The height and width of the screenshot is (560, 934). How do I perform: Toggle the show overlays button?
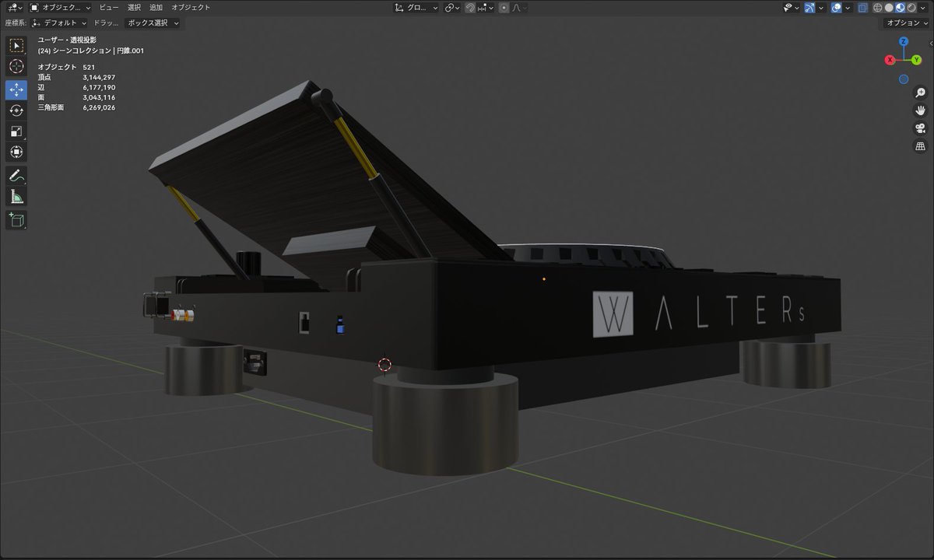[836, 7]
